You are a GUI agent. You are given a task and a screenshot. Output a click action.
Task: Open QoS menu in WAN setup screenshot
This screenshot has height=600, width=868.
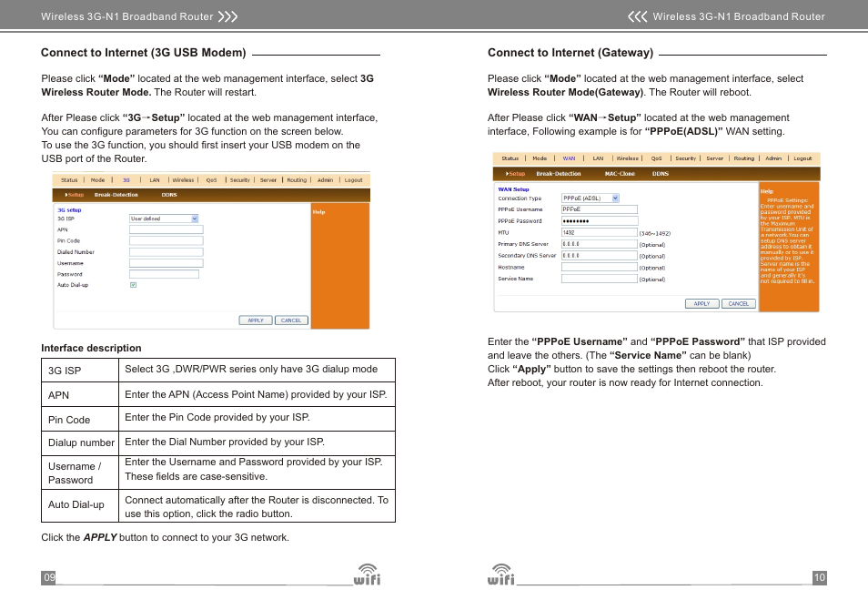pyautogui.click(x=657, y=158)
